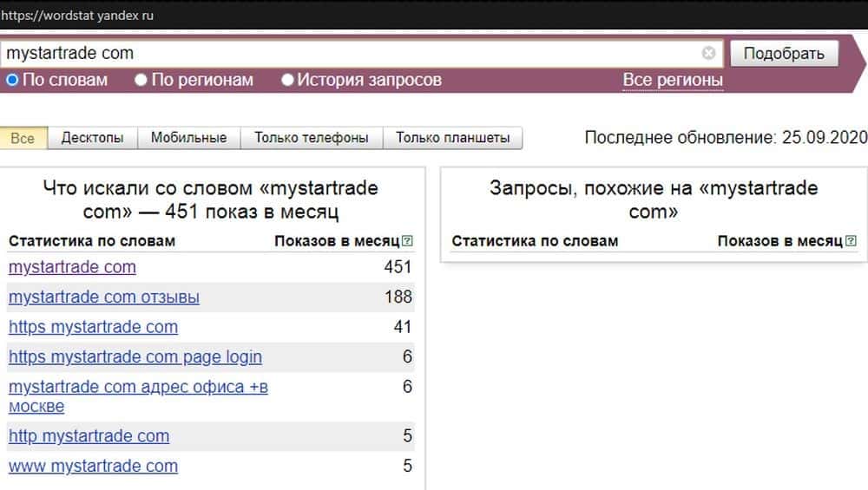Open the 'https mystartrade com' link
The image size is (868, 490).
click(x=93, y=327)
